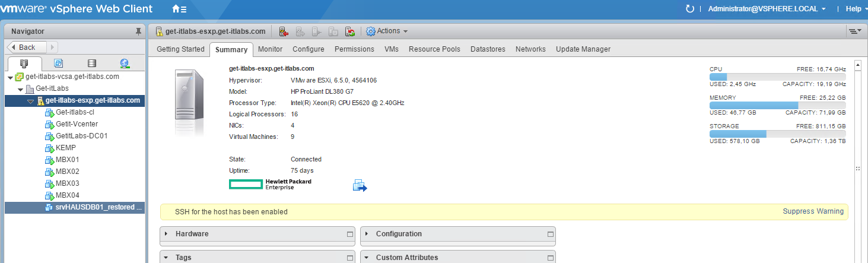868x263 pixels.
Task: Switch to the Monitor tab
Action: tap(270, 49)
